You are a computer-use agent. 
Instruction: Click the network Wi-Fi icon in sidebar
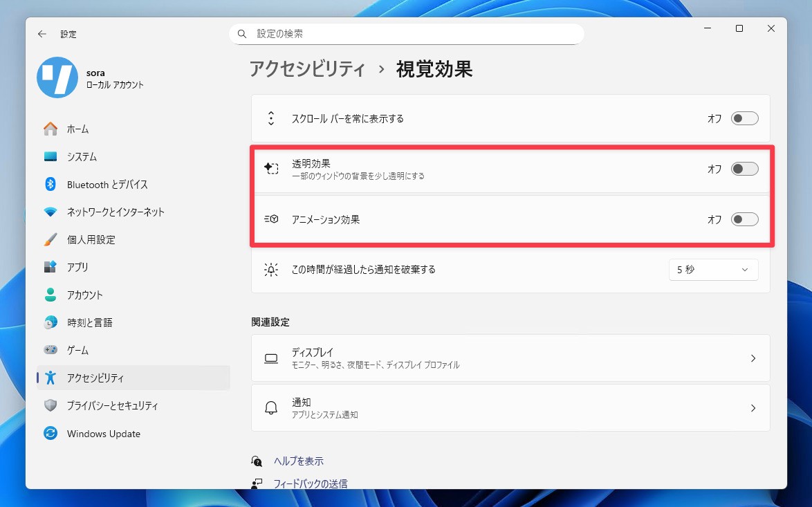pos(50,212)
